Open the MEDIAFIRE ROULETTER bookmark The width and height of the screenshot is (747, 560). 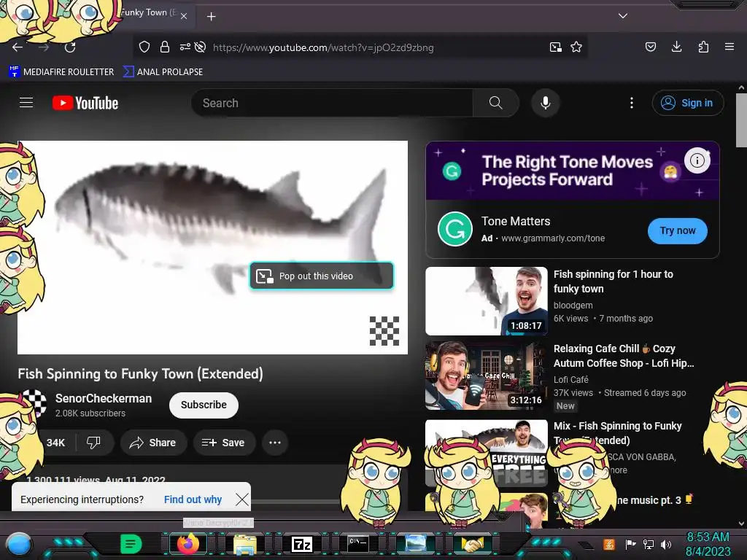click(x=61, y=72)
